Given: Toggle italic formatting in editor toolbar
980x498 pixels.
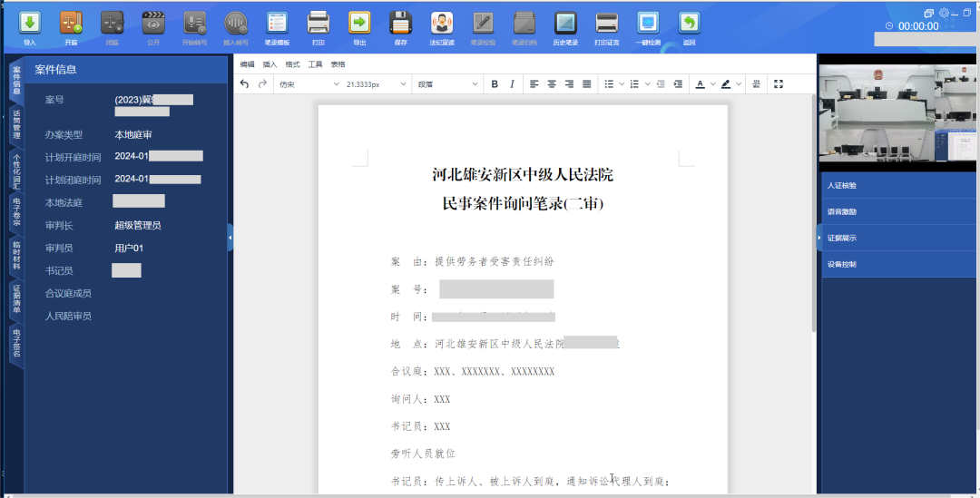Looking at the screenshot, I should pos(512,84).
